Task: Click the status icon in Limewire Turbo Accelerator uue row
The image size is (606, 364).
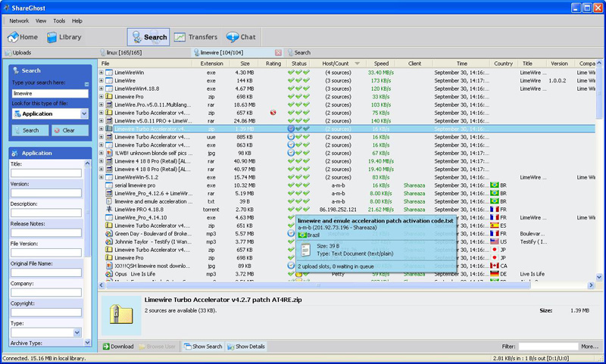Action: pos(291,137)
